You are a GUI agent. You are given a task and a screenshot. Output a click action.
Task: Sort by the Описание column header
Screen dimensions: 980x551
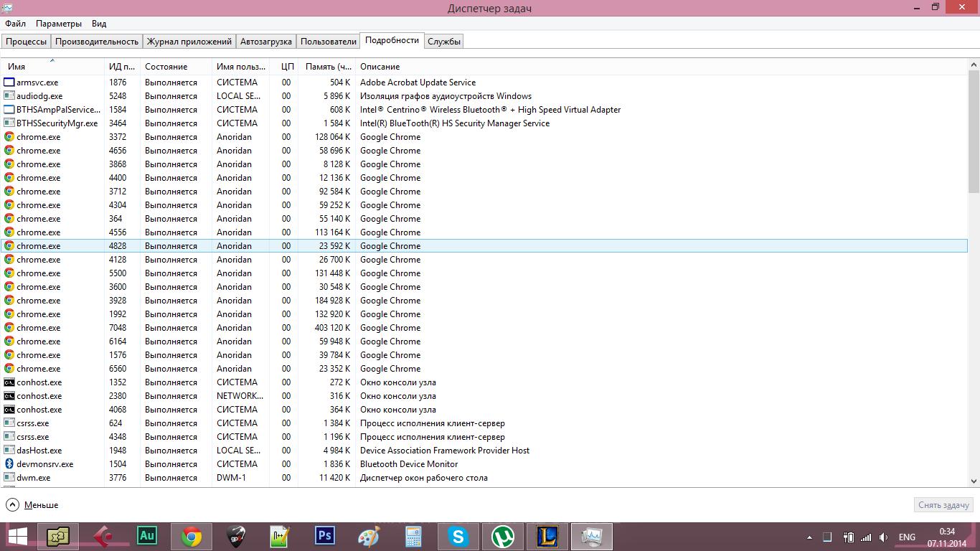[661, 67]
